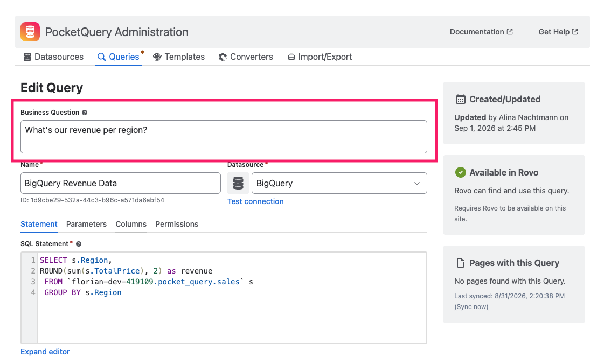Click the PocketQuery orange database logo
Screen dimensions: 604x364
[30, 32]
